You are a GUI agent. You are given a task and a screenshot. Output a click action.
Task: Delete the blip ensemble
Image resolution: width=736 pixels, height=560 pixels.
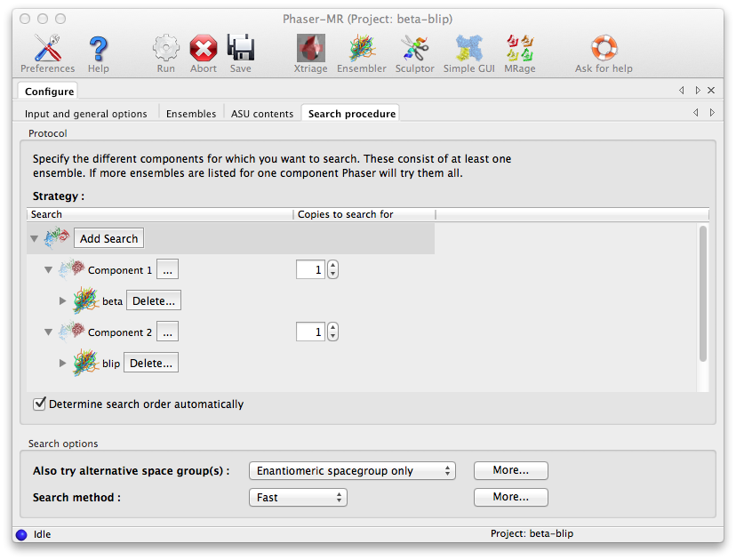[151, 363]
